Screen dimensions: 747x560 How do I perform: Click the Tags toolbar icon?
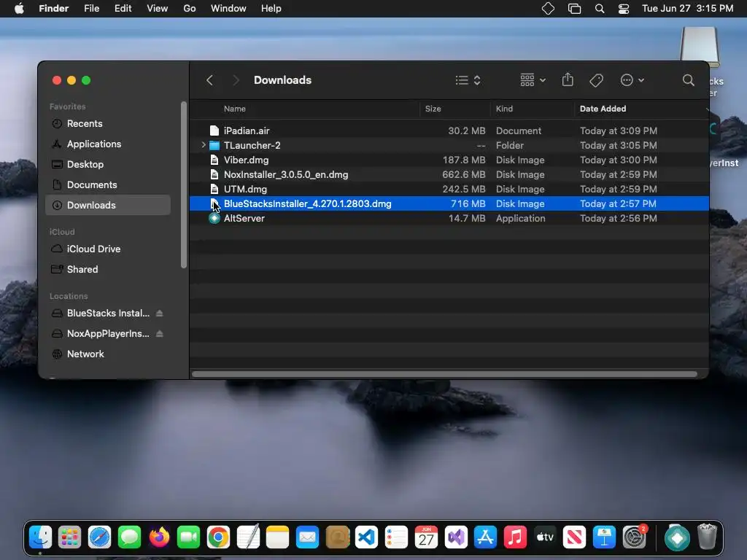[x=596, y=80]
